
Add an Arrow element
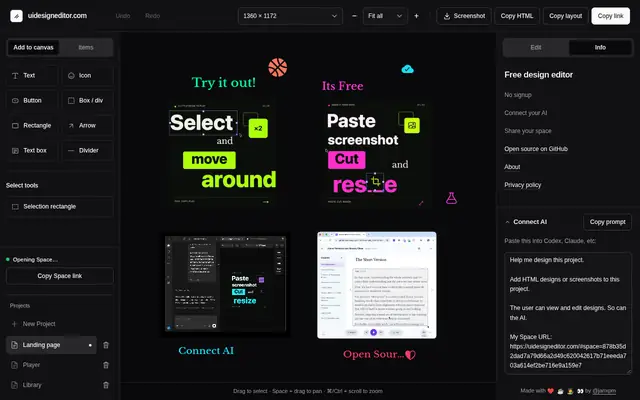point(87,125)
